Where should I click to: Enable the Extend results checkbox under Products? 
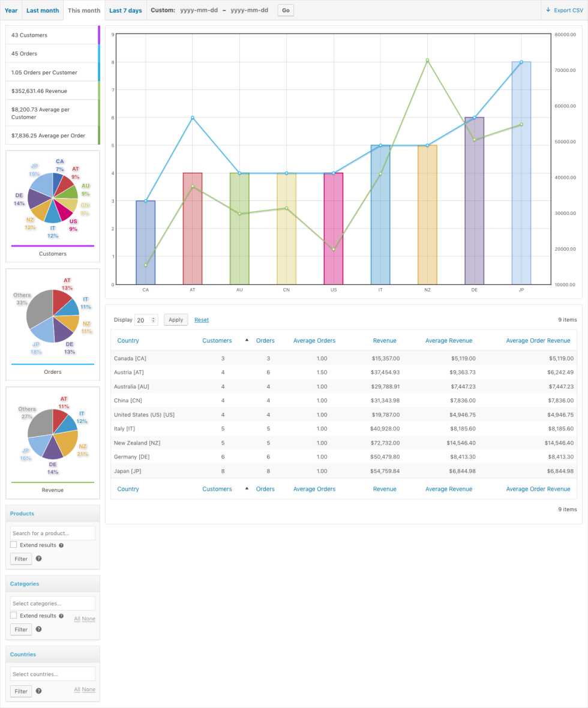pyautogui.click(x=13, y=545)
